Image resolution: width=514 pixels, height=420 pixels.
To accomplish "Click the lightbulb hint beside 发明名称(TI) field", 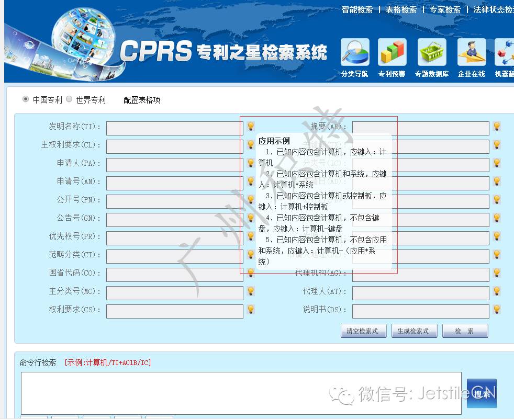I will (x=251, y=126).
